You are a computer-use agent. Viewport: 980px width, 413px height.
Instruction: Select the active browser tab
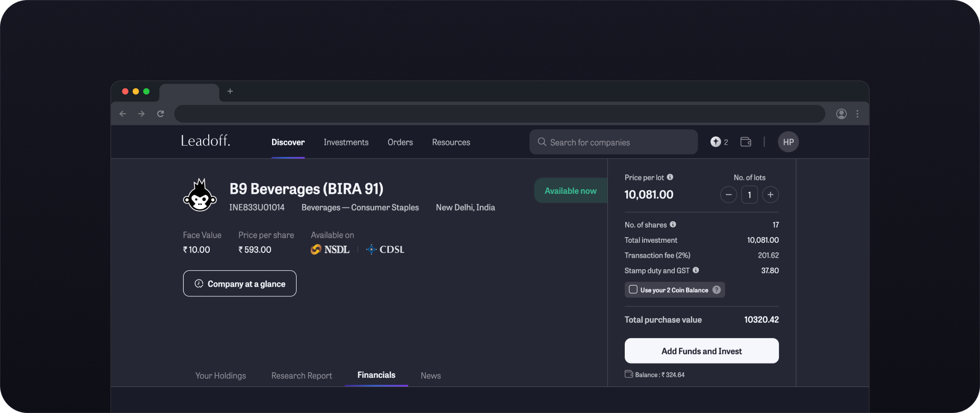(189, 92)
